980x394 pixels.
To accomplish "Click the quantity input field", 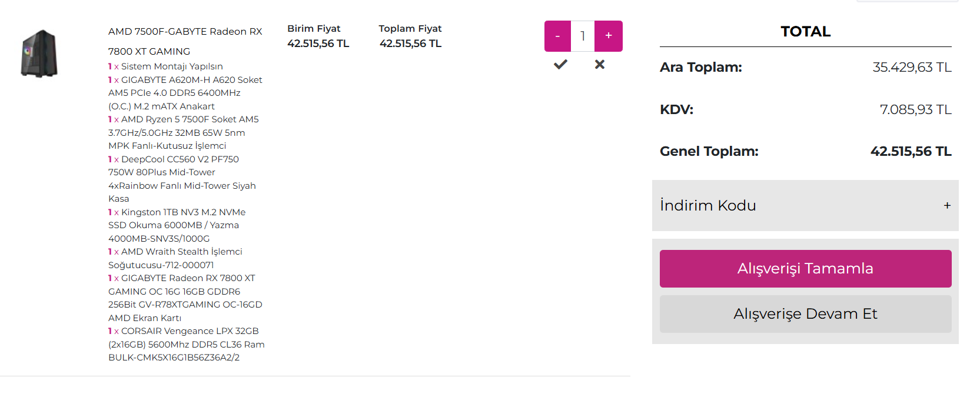I will click(x=583, y=36).
